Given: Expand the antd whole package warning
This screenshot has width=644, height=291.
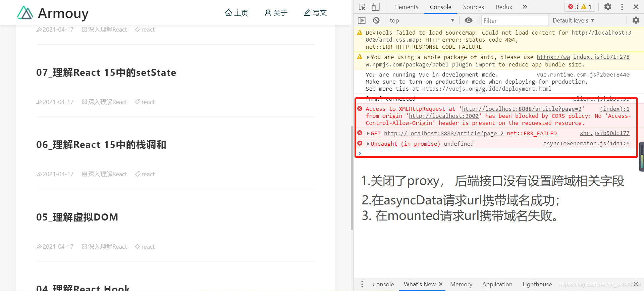Looking at the screenshot, I should pos(368,57).
